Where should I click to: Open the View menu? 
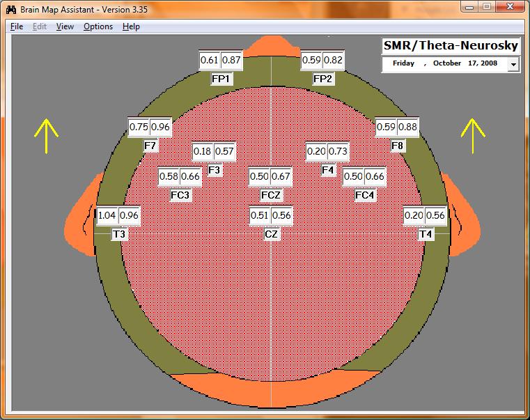click(65, 26)
